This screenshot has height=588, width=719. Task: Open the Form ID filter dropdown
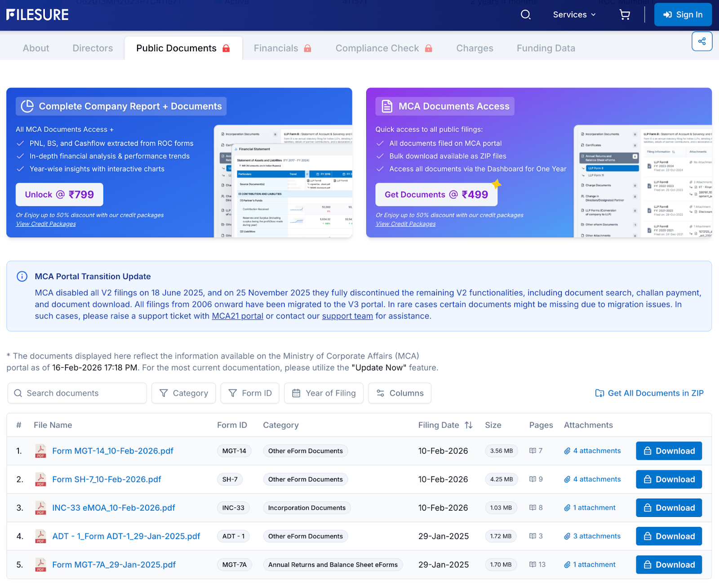[250, 393]
